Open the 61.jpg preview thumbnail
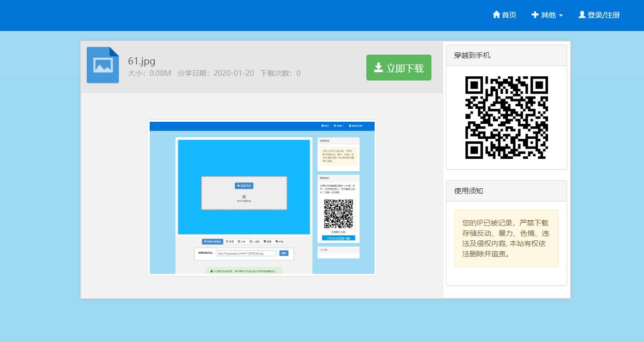Image resolution: width=644 pixels, height=342 pixels. coord(262,198)
